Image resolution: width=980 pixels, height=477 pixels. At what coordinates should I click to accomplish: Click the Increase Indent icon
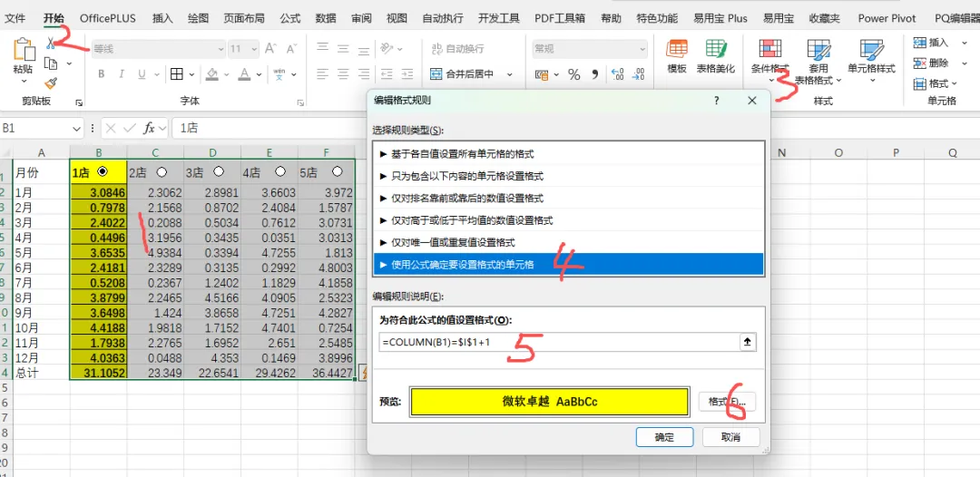[407, 74]
